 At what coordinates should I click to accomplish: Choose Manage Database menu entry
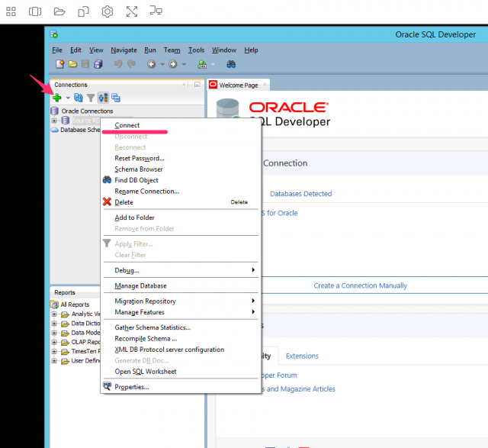click(181, 285)
